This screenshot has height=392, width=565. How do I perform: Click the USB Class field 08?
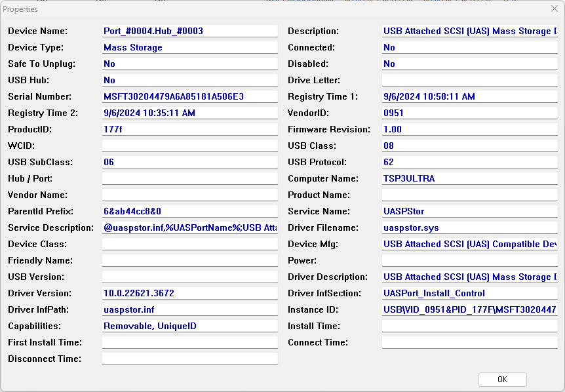470,146
